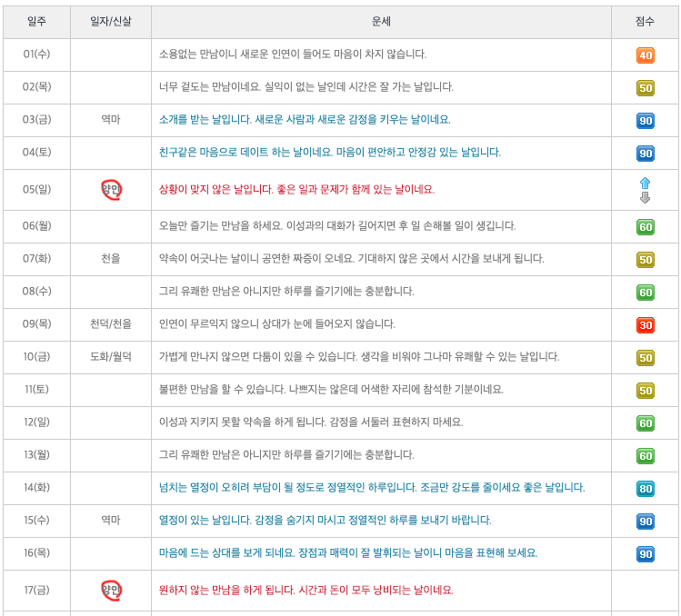Click the 50 score badge in the 11(토) row
681x616 pixels.
[645, 391]
